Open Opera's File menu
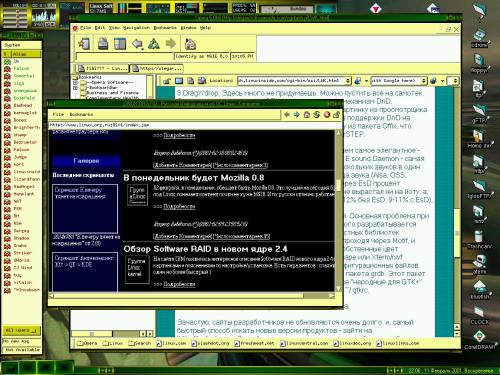The height and width of the screenshot is (375, 500). [85, 28]
